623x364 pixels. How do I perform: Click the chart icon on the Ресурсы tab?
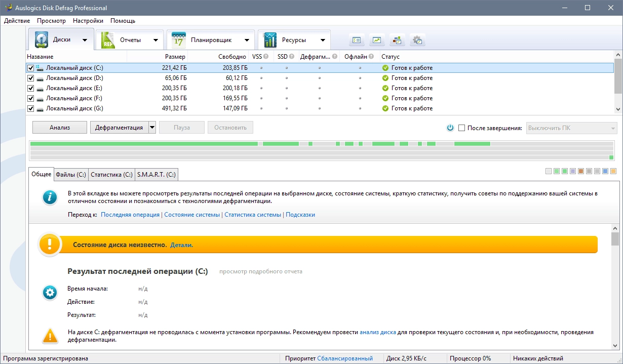click(270, 40)
